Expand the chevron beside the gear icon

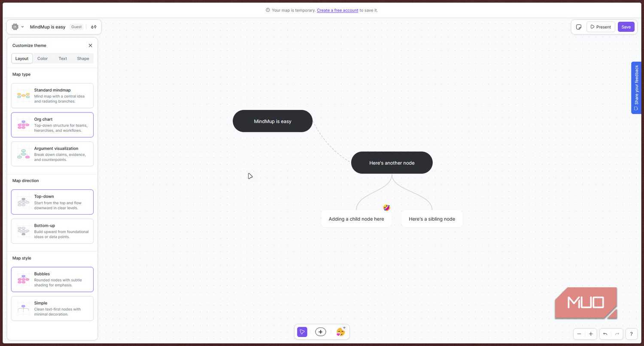pyautogui.click(x=23, y=27)
